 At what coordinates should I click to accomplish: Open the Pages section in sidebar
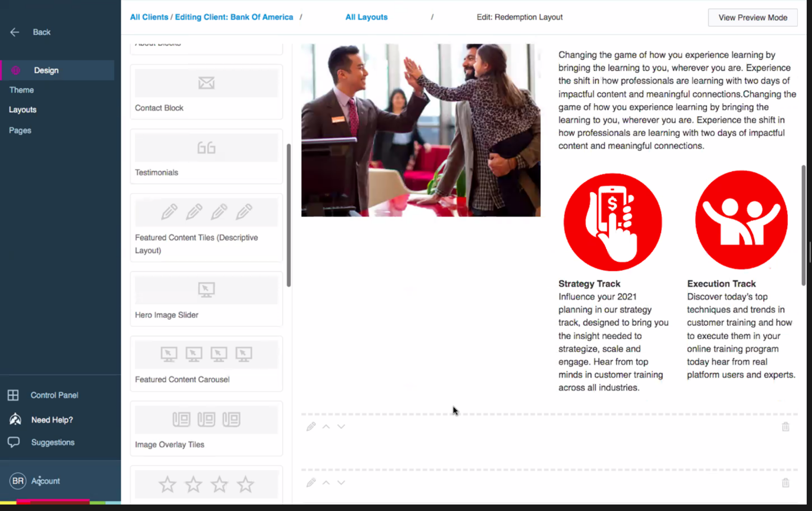point(20,130)
